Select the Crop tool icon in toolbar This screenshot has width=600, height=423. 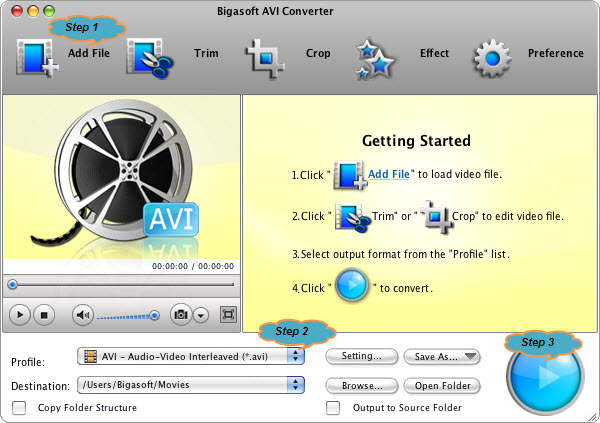pyautogui.click(x=265, y=58)
